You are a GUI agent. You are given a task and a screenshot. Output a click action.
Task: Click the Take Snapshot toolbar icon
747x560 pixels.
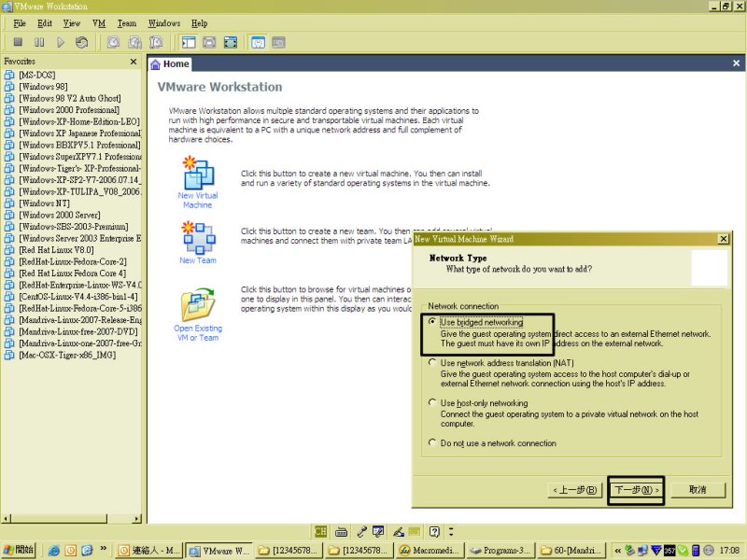tap(113, 42)
